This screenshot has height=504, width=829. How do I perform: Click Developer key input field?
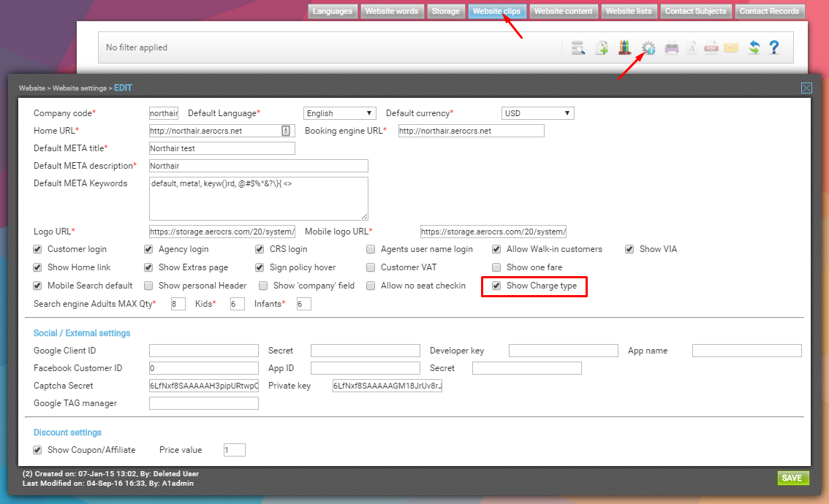(x=564, y=351)
